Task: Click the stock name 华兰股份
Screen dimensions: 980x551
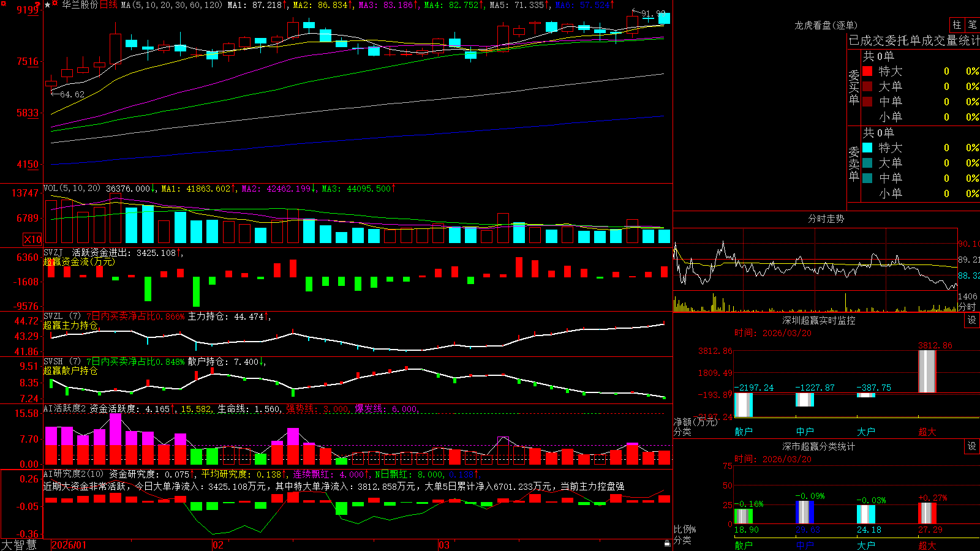Action: click(80, 5)
